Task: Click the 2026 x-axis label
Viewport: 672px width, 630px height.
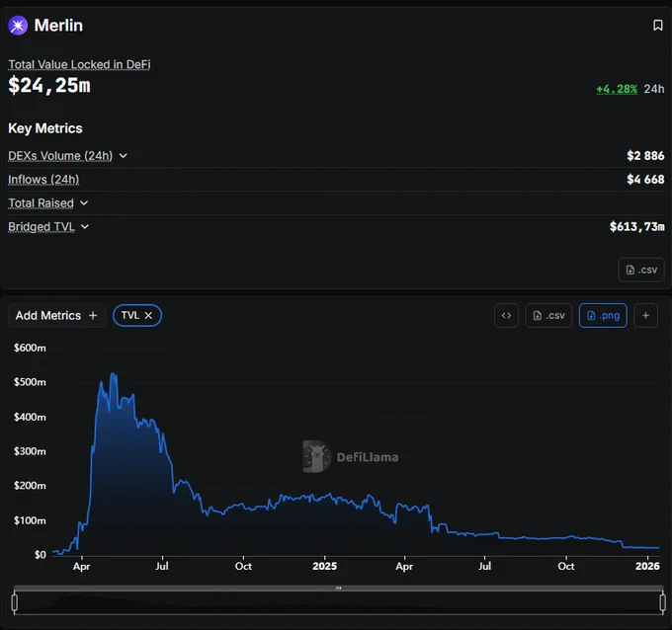Action: tap(647, 566)
